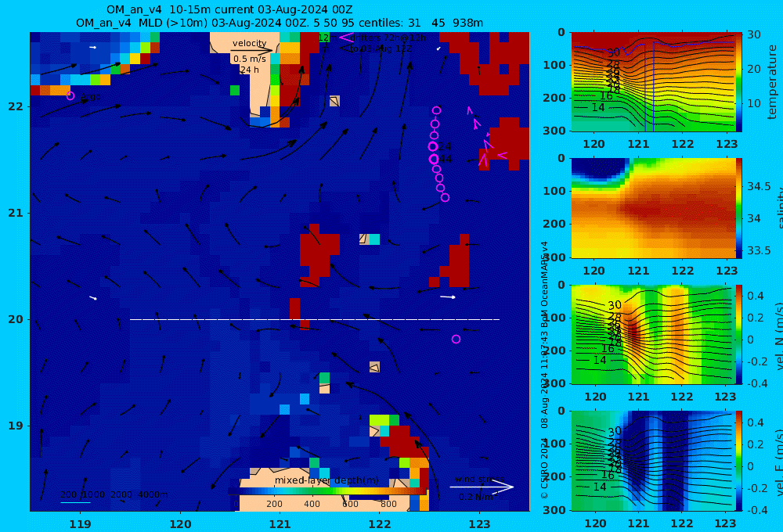Click the title '10-15m current 03-Aug-2024 00Z'
The height and width of the screenshot is (532, 783).
[262, 9]
